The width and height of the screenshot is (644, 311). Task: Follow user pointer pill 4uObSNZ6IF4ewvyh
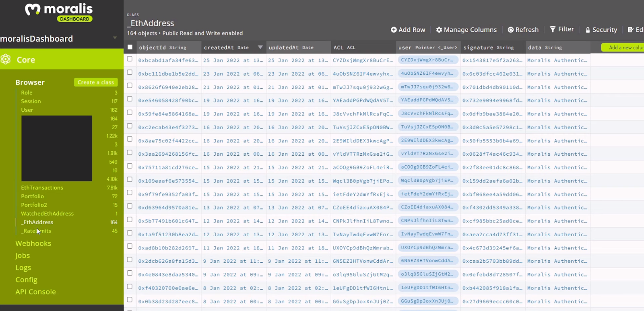point(428,73)
